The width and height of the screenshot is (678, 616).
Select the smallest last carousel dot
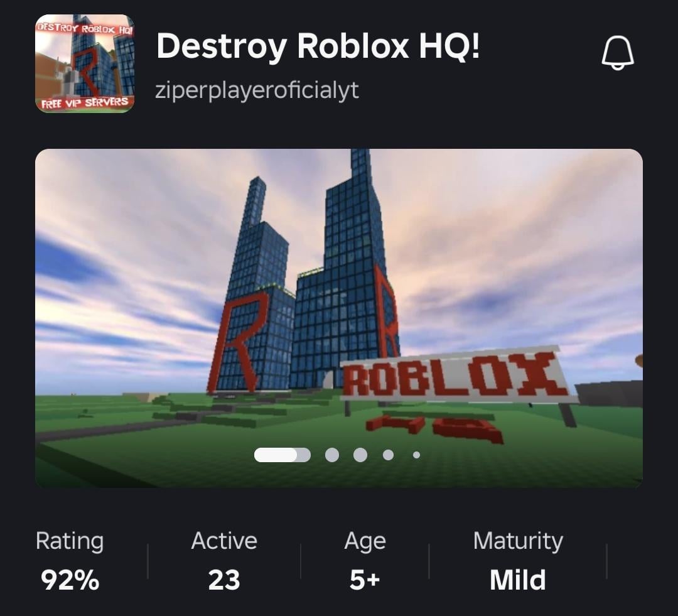[x=416, y=455]
